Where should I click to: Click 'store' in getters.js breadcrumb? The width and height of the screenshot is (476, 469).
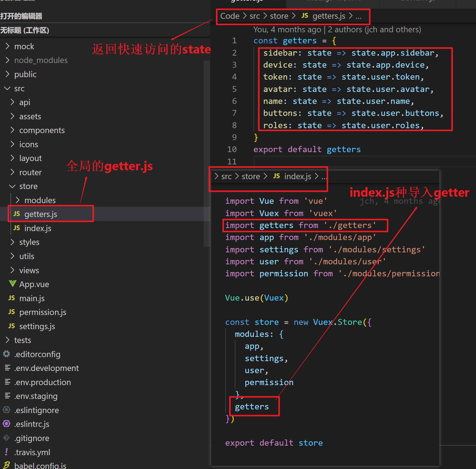coord(279,16)
